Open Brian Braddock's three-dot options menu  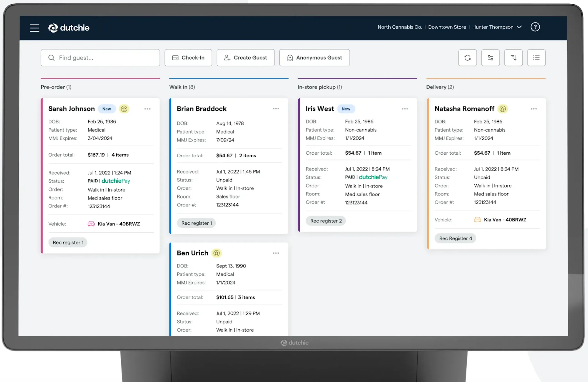tap(276, 109)
